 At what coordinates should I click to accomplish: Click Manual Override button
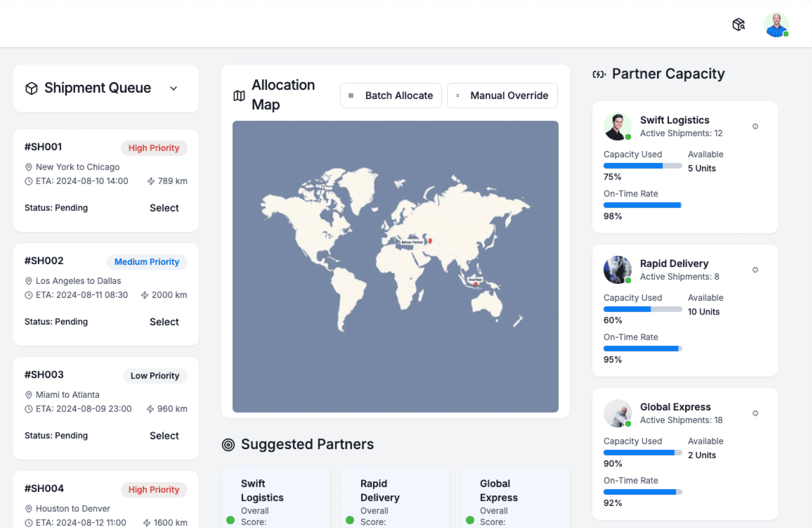502,96
